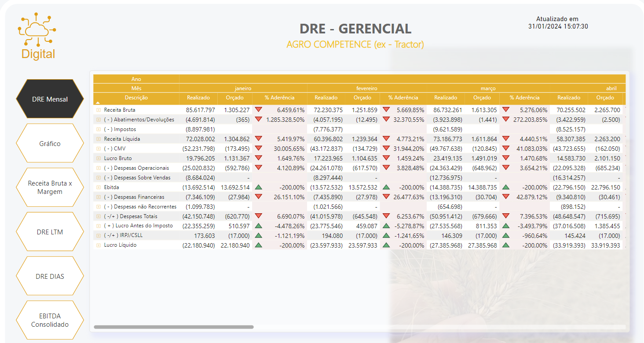Expand the ( - ) CMV row

tap(99, 149)
